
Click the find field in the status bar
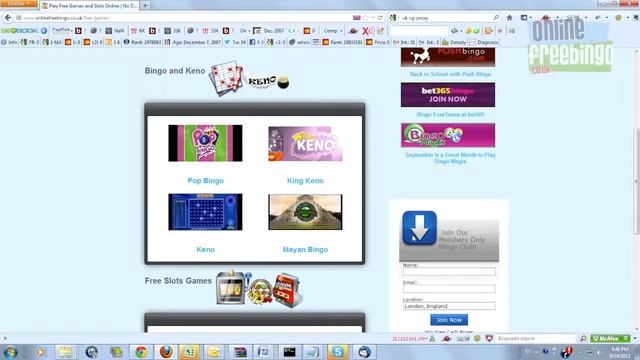pyautogui.click(x=536, y=338)
